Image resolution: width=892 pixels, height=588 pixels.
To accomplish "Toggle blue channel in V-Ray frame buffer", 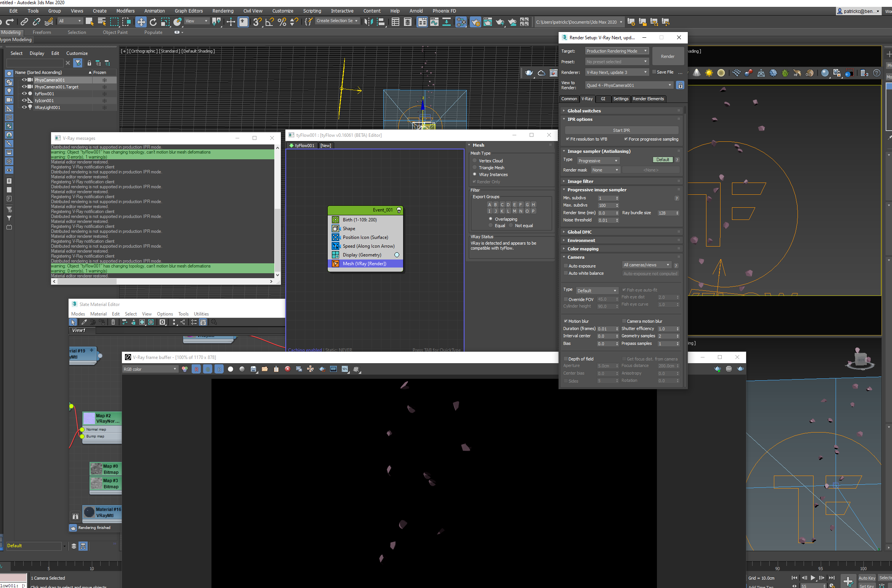I will (x=219, y=369).
